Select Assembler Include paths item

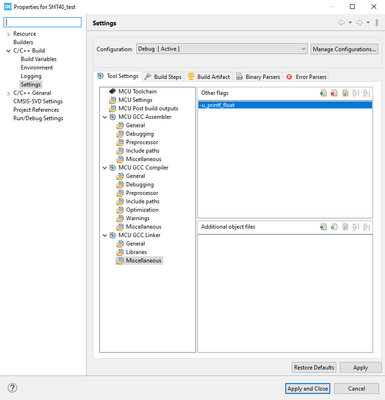[x=142, y=151]
